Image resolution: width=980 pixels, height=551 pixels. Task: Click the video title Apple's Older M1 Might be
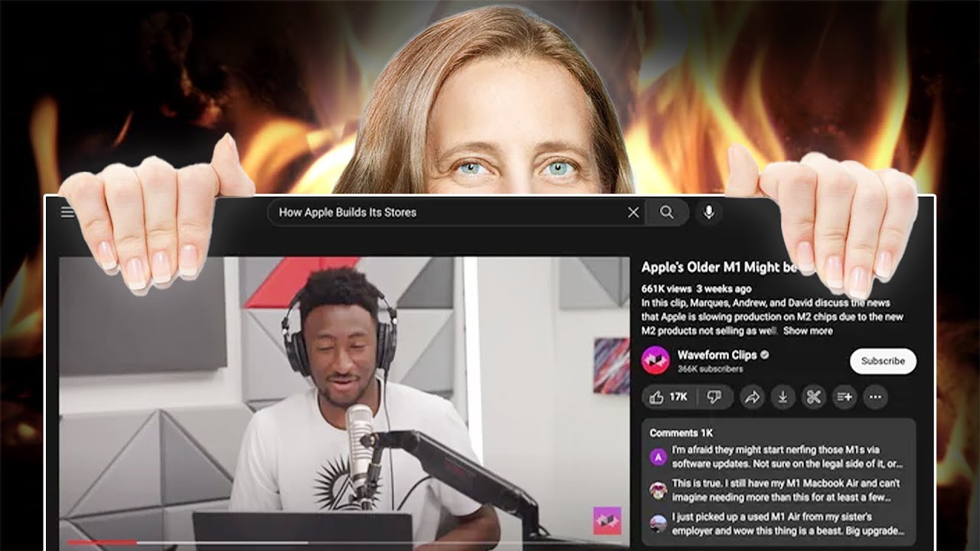[x=720, y=267]
